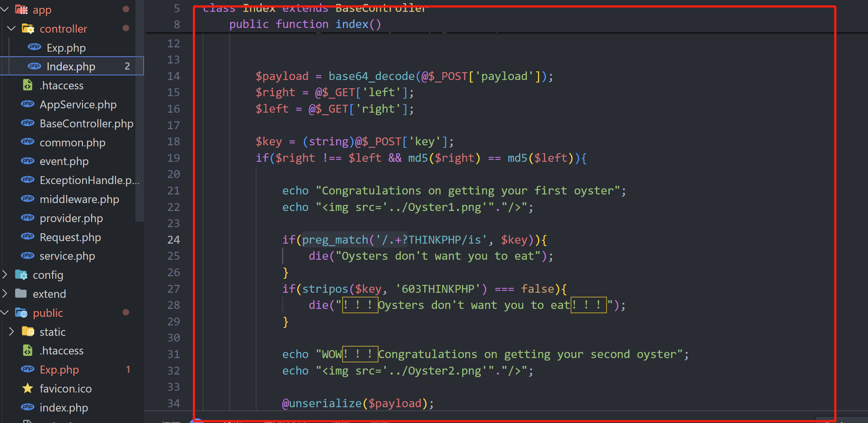Click the controller folder gear icon
The height and width of the screenshot is (423, 868).
[28, 28]
